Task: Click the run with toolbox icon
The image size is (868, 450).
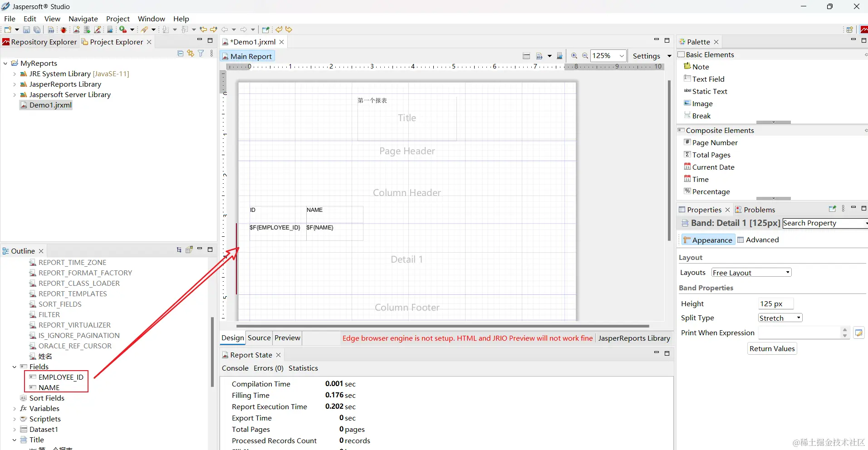Action: coord(123,29)
